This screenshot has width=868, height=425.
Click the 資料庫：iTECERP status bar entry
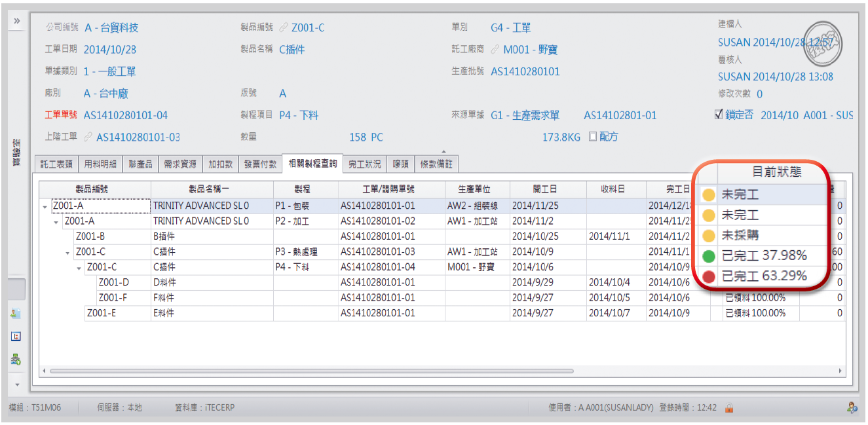[205, 407]
